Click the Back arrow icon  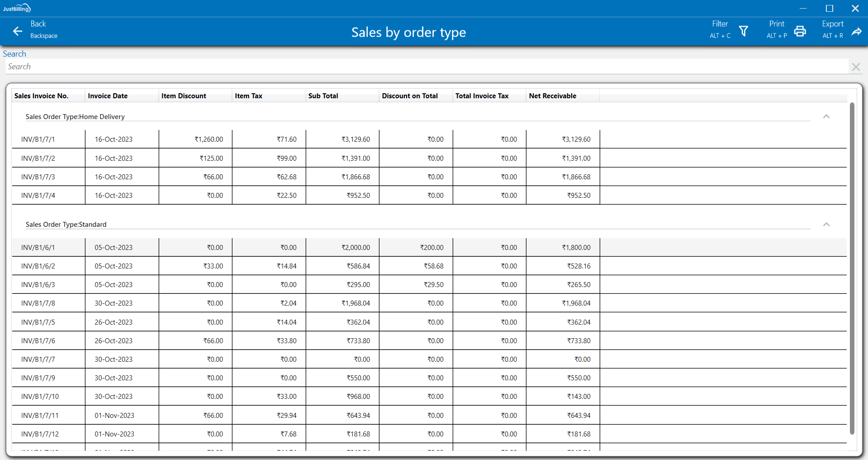18,31
